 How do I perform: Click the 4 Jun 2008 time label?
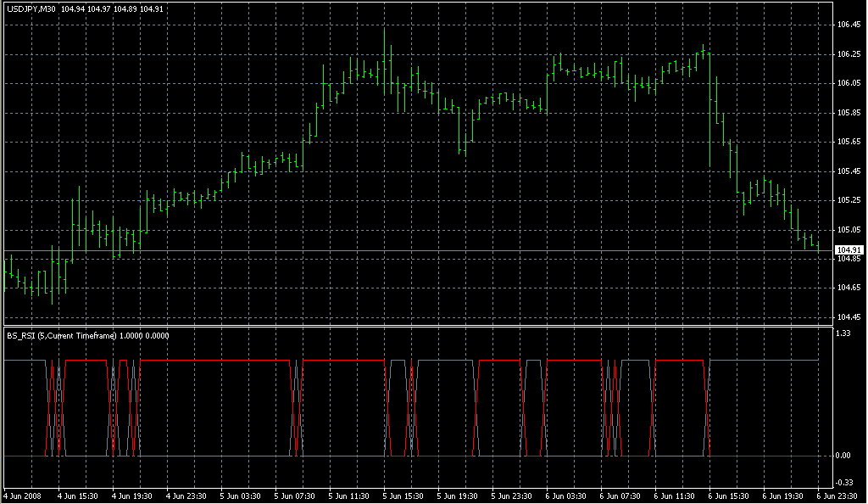tap(23, 496)
